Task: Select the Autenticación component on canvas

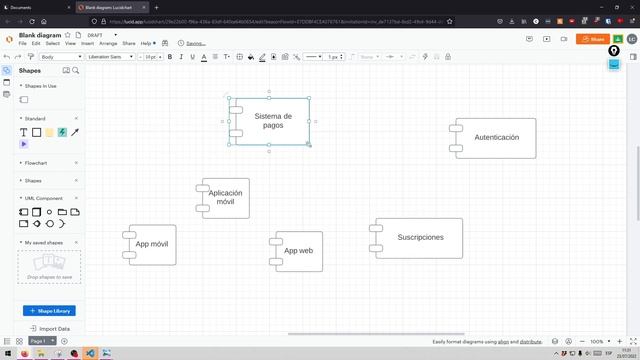Action: click(x=493, y=138)
